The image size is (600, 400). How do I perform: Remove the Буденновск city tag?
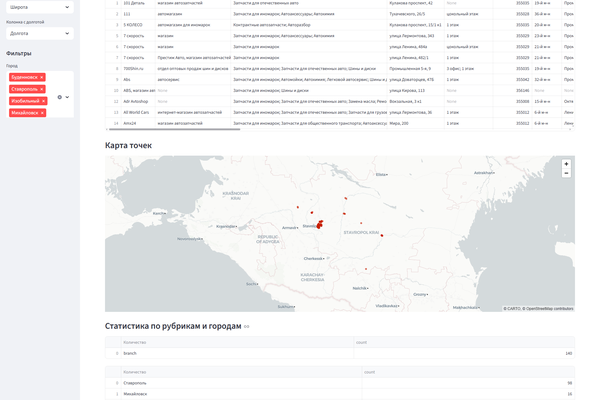click(x=42, y=77)
